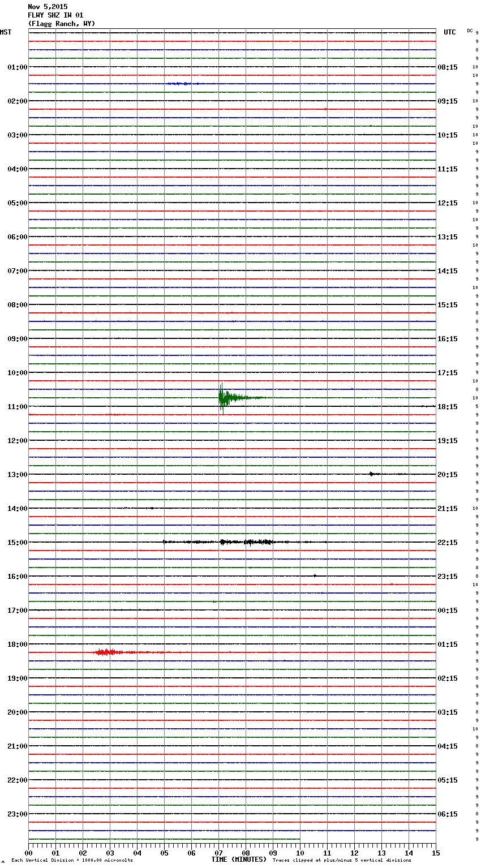The height and width of the screenshot is (868, 481).
Task: Click the bottom-axis minute tick label '00'
Action: [x=28, y=853]
